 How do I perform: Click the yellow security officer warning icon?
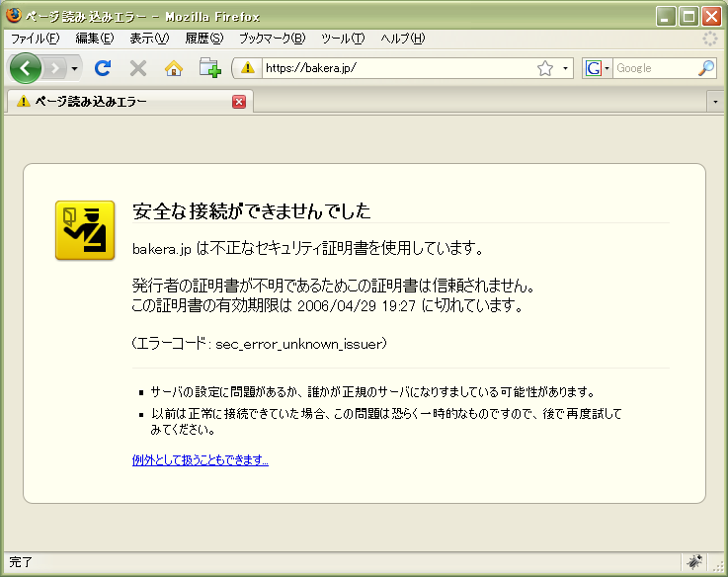[x=85, y=230]
